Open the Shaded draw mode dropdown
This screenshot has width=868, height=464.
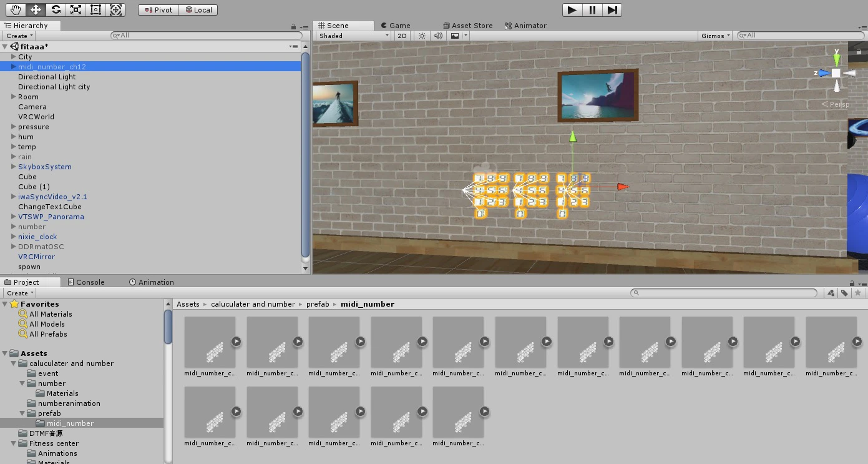tap(354, 36)
